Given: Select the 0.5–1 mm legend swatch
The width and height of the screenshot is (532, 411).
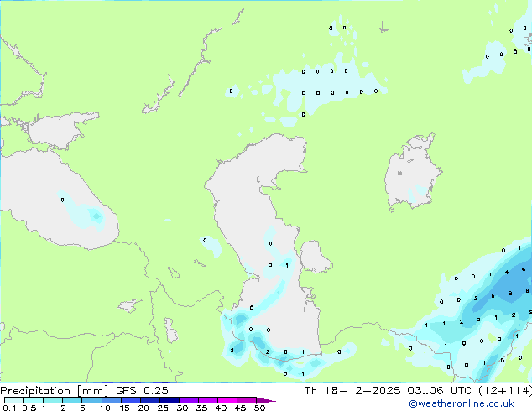Looking at the screenshot, I should click(34, 400).
